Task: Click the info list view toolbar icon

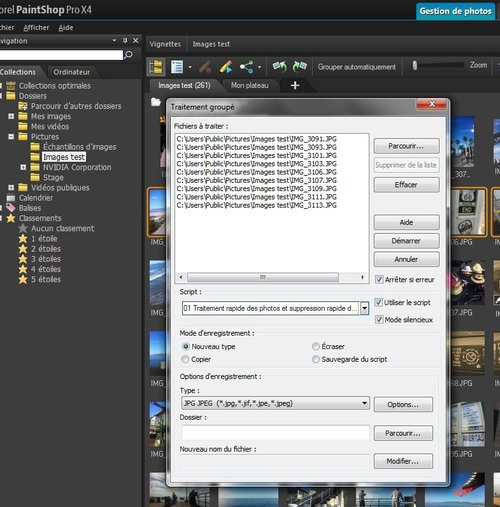Action: [x=177, y=67]
